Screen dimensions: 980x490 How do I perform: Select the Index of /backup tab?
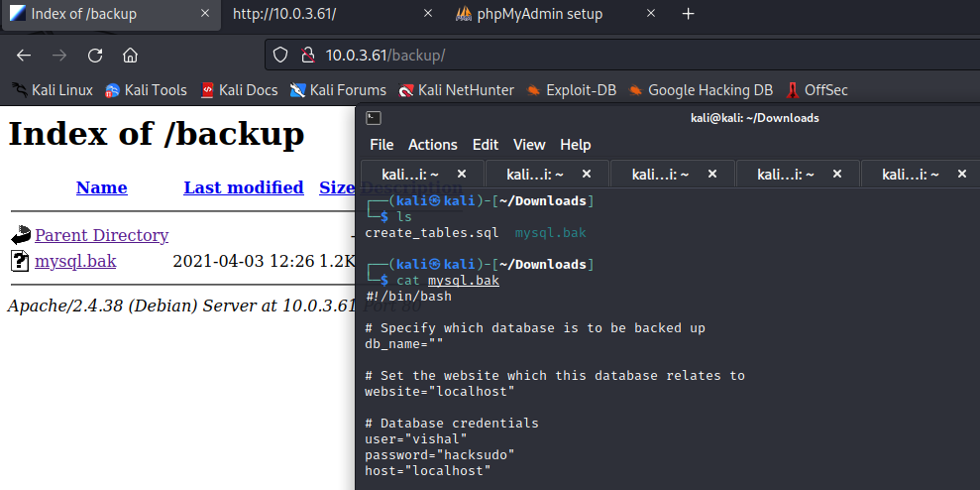[x=111, y=15]
